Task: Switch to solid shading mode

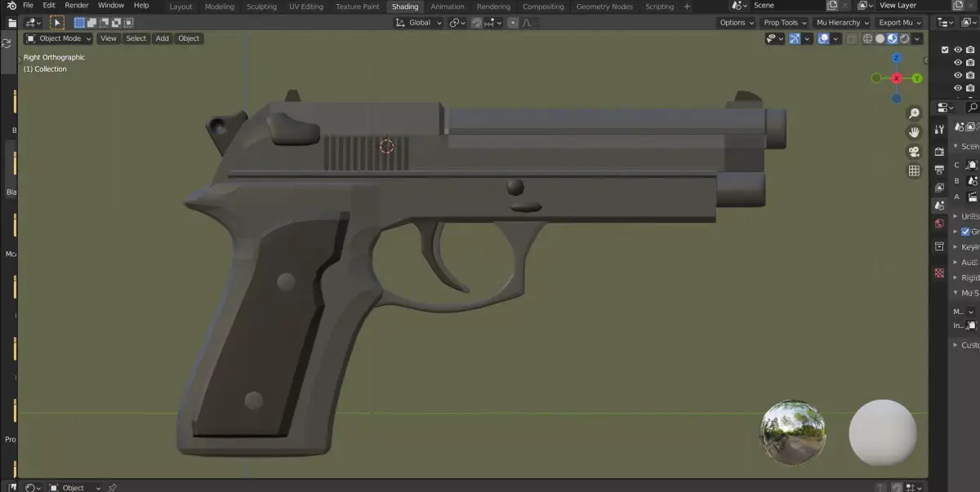Action: (x=880, y=38)
